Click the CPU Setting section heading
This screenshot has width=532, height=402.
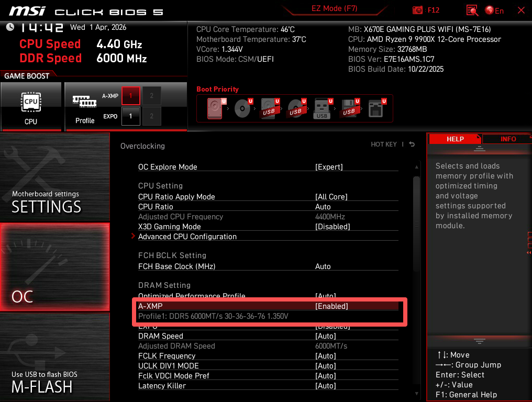click(x=160, y=186)
